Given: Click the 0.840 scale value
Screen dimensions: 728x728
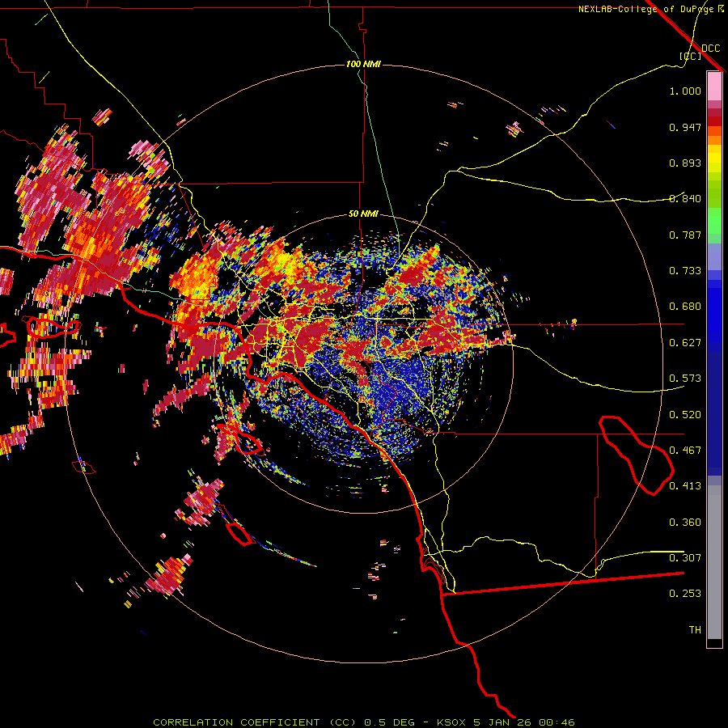Looking at the screenshot, I should (685, 199).
